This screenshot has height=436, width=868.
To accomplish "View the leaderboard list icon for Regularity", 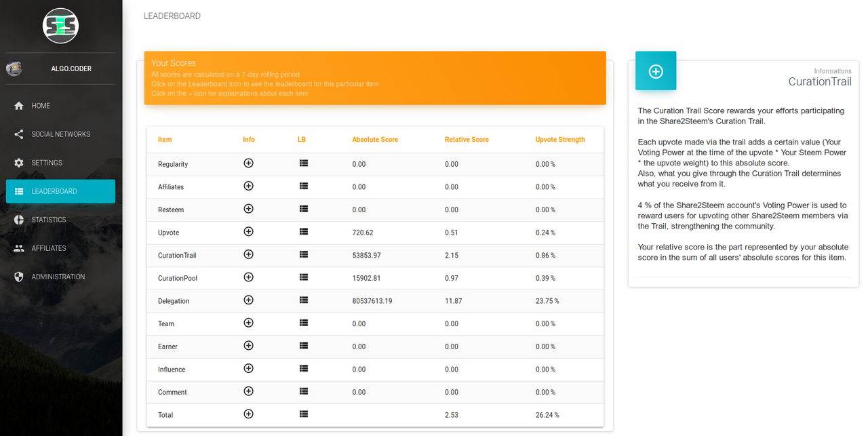I will pos(304,163).
